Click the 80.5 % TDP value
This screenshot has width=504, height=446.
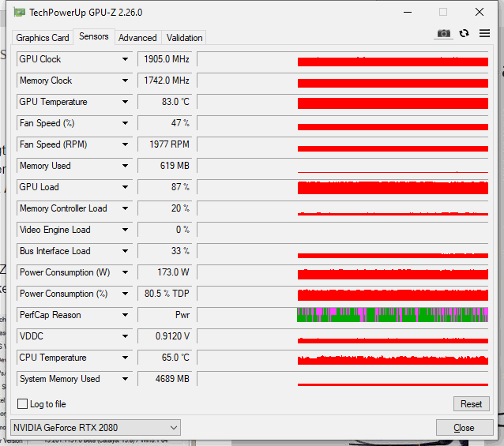[165, 294]
